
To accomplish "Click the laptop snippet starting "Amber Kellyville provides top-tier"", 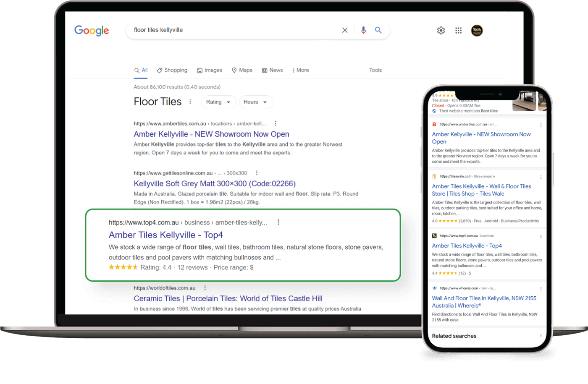I will [x=238, y=149].
